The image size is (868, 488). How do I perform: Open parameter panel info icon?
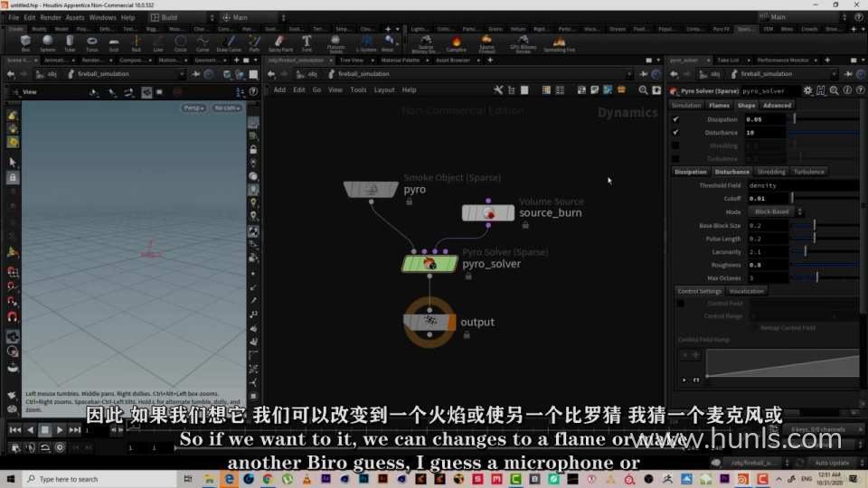tap(847, 90)
